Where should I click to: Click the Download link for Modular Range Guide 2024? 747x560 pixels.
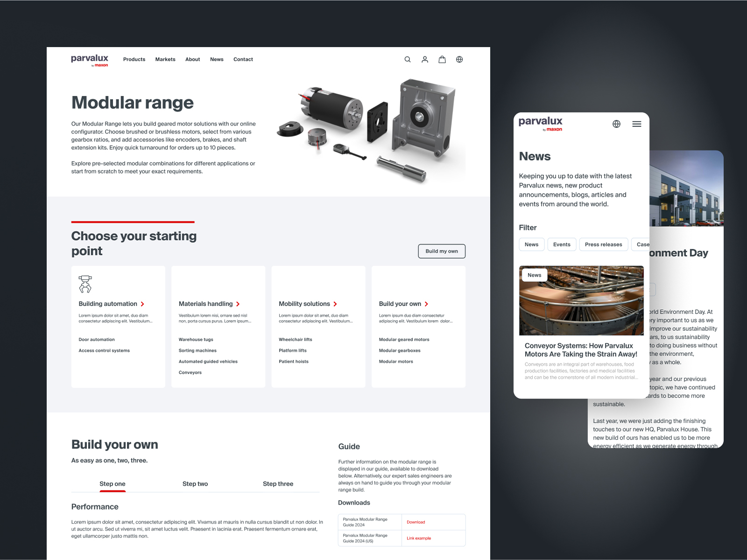416,522
